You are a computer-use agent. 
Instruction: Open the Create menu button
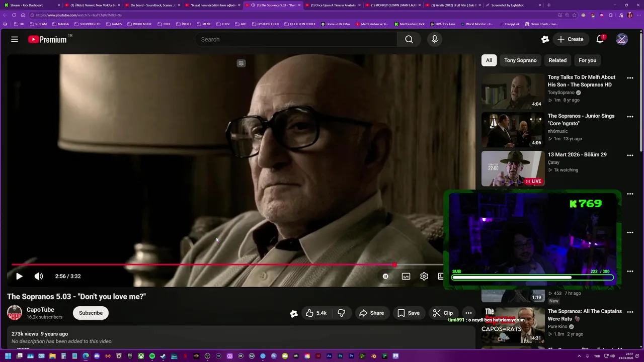coord(571,39)
